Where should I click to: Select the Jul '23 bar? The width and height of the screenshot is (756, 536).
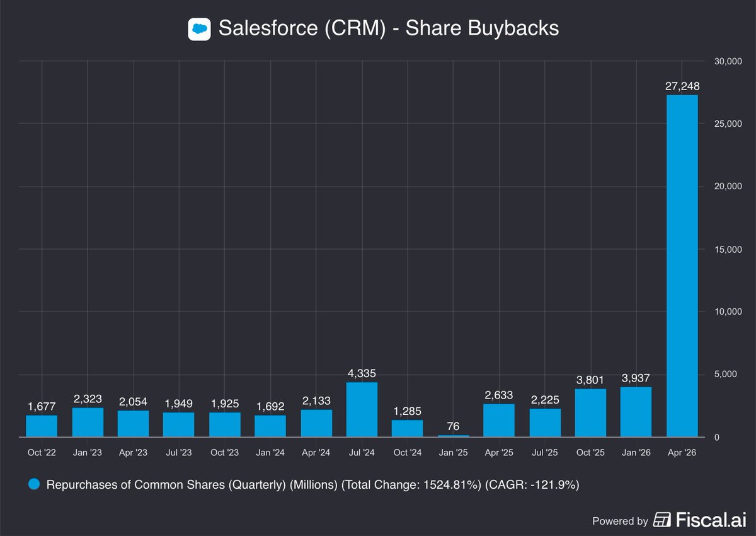[179, 424]
